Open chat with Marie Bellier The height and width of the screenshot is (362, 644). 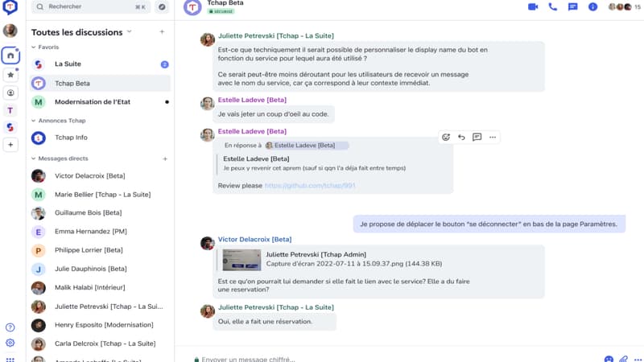100,195
